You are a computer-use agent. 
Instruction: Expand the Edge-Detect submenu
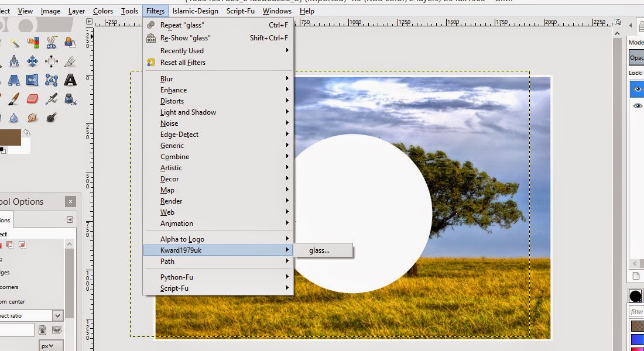click(x=218, y=134)
